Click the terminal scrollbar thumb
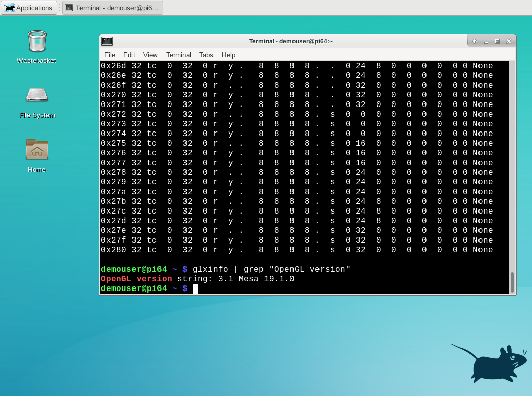This screenshot has height=396, width=532. point(512,282)
